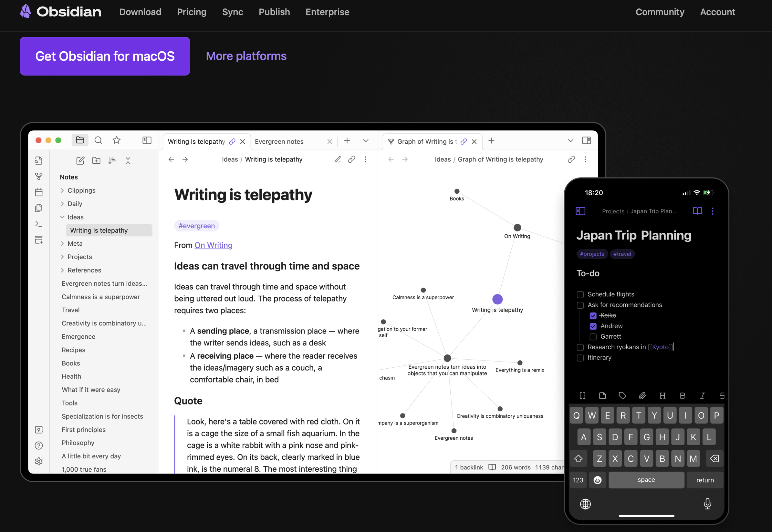This screenshot has width=772, height=532.
Task: Tap the tag icon in phone toolbar
Action: coord(622,396)
